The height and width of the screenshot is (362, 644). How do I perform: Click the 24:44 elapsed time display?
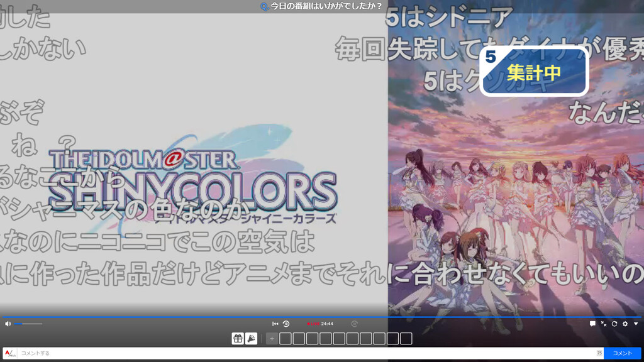tap(327, 324)
